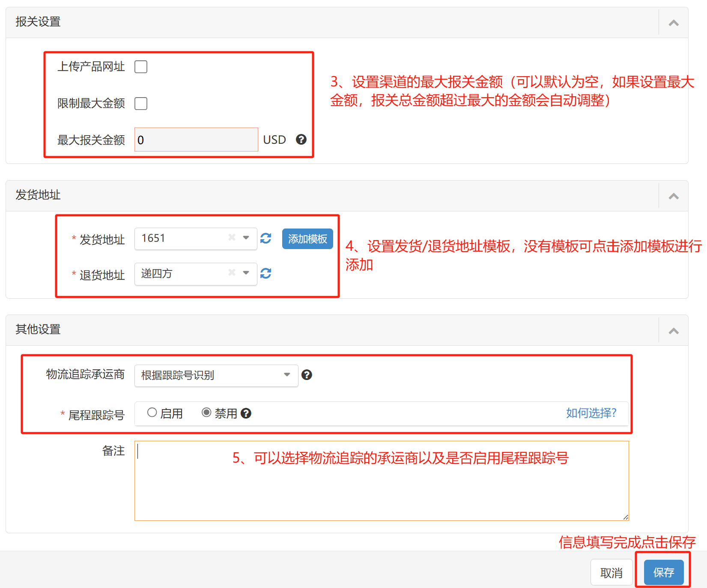Enable the 上传产品网址 checkbox

141,67
